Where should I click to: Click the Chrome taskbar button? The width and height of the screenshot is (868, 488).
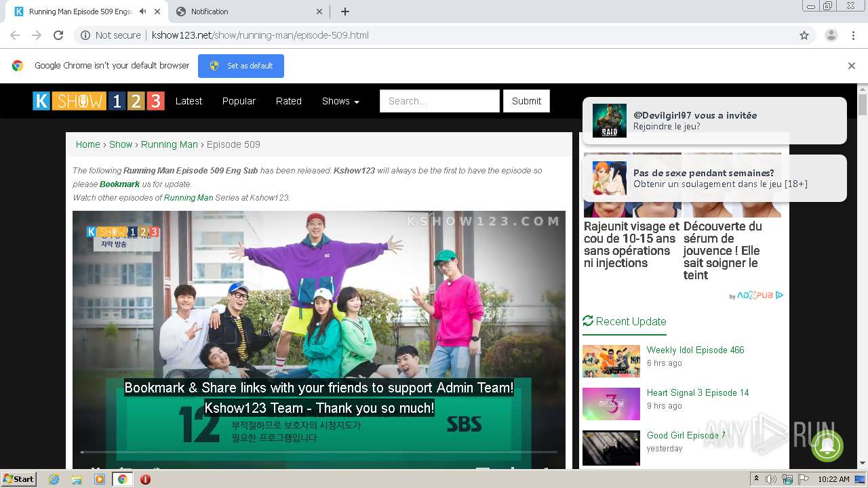point(122,479)
